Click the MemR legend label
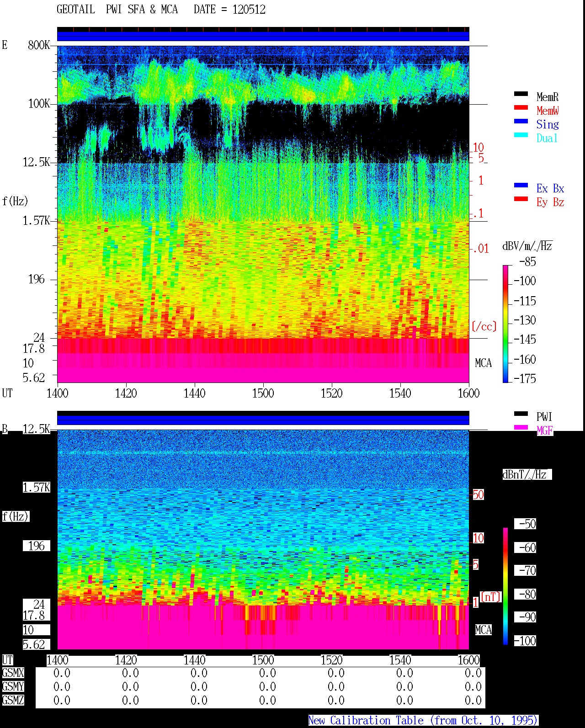 tap(548, 97)
